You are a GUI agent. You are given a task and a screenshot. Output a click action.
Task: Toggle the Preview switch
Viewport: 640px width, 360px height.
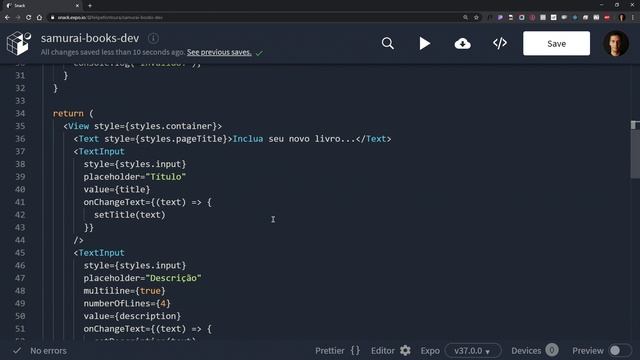click(620, 351)
